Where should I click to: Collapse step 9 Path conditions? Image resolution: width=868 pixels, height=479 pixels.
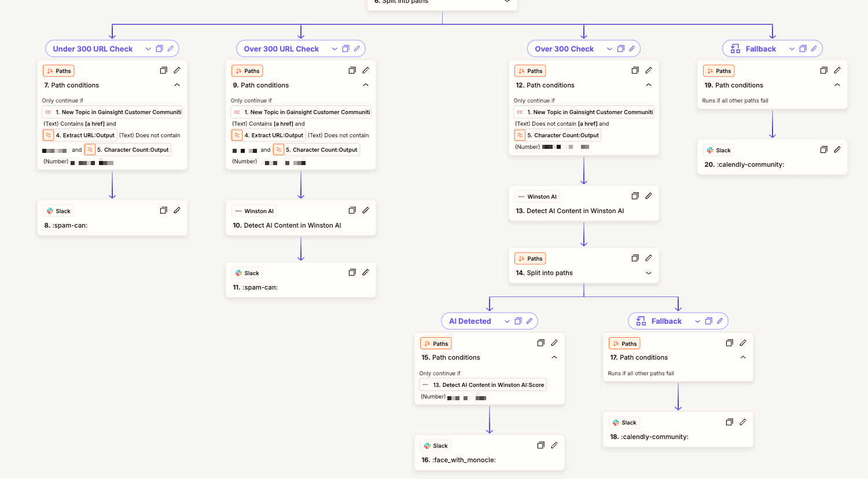[x=366, y=85]
